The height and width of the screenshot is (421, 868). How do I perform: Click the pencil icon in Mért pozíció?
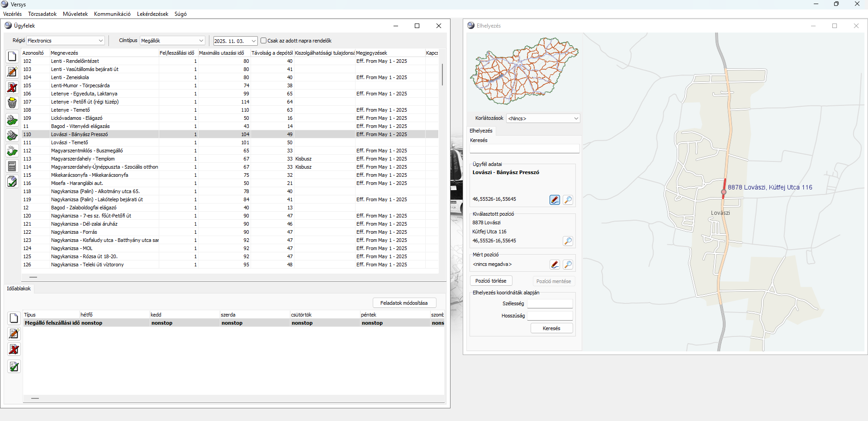[x=555, y=265]
